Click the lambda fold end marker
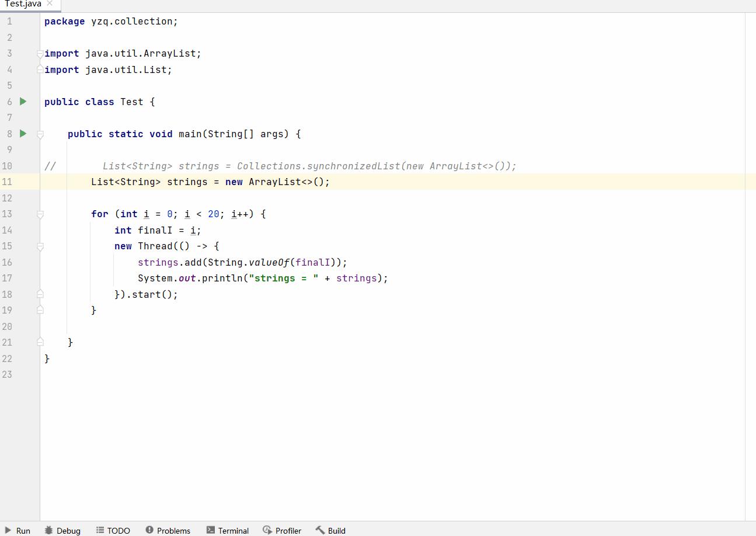The image size is (756, 536). (40, 294)
